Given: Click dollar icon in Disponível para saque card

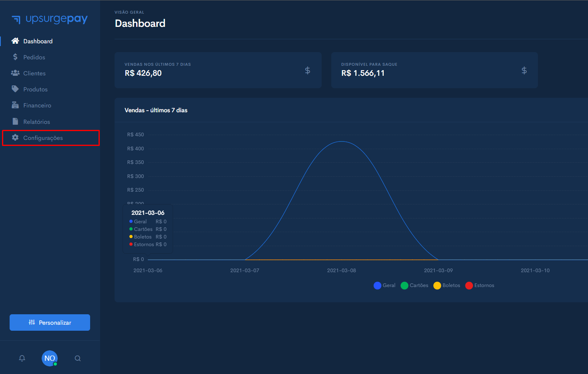Looking at the screenshot, I should click(x=524, y=71).
